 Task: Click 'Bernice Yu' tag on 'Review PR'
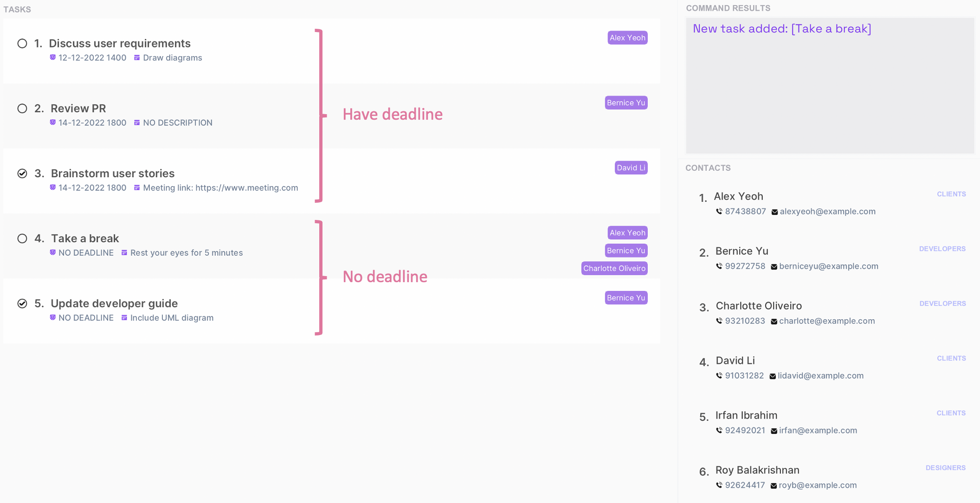coord(626,103)
